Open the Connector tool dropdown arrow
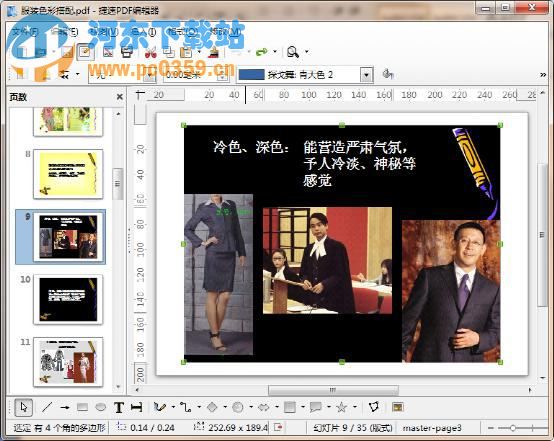 199,407
